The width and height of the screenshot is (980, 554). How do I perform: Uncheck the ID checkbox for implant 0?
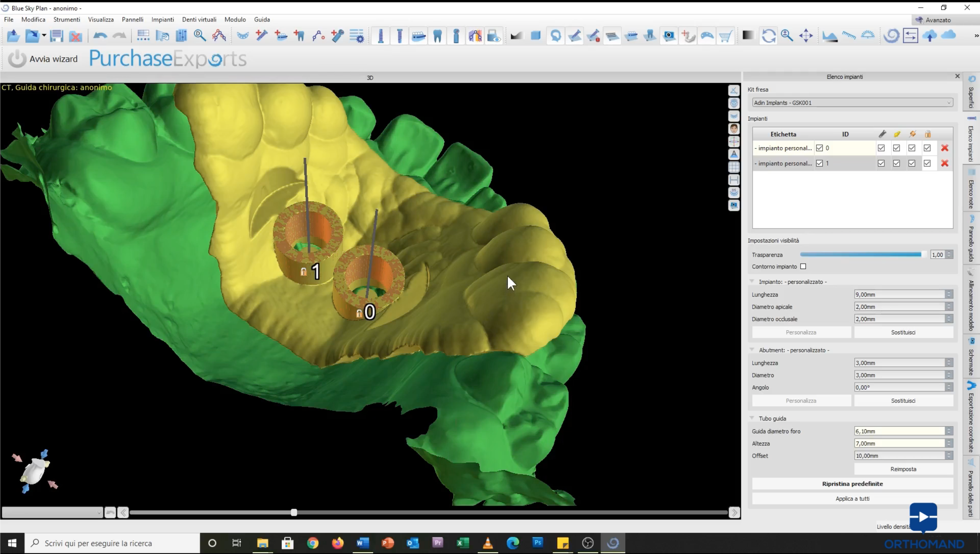point(819,148)
